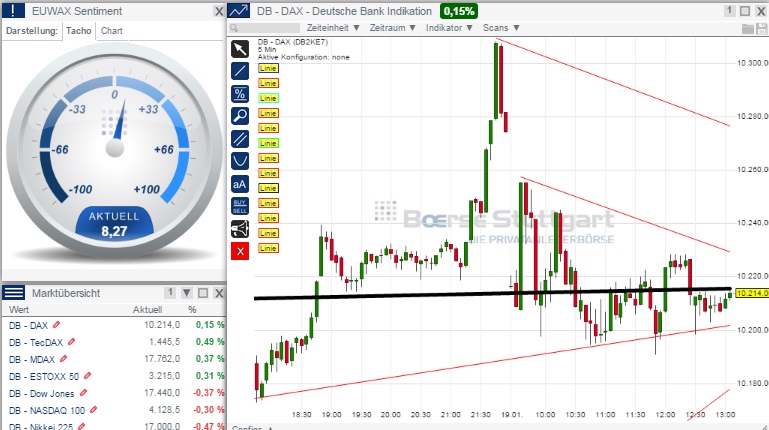Click the 0,37 % change in MDAX row
The image size is (769, 430).
pyautogui.click(x=210, y=359)
